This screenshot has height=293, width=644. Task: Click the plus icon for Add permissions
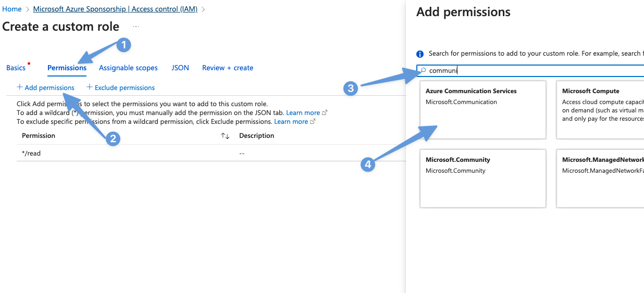[x=20, y=87]
